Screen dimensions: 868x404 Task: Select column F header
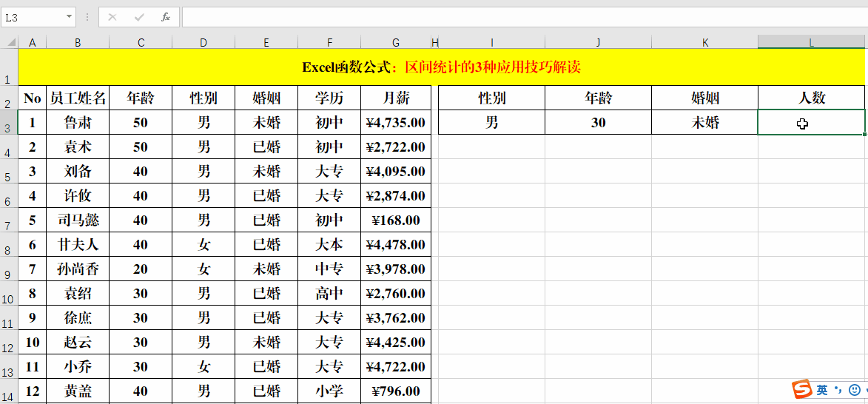[x=329, y=42]
